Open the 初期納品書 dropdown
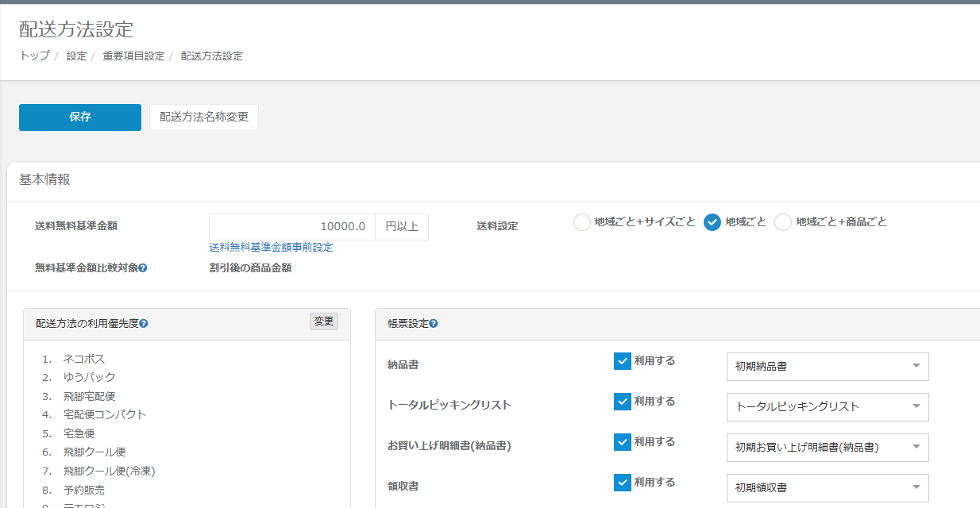Viewport: 980px width, 508px height. coord(827,367)
